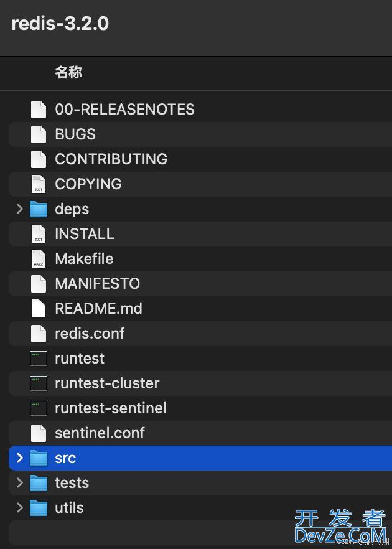This screenshot has height=549, width=392.
Task: Click the MANIFESTO file name
Action: tap(97, 284)
